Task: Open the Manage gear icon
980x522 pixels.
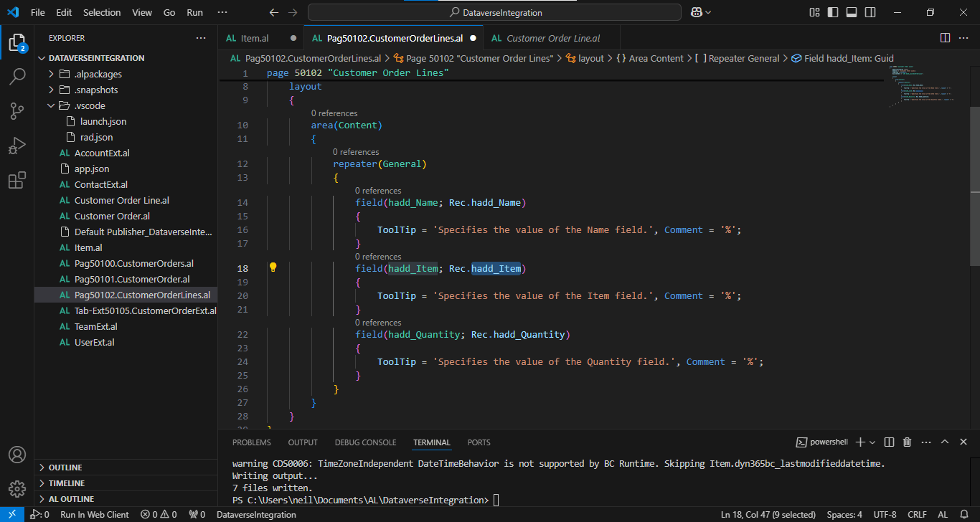Action: tap(17, 489)
